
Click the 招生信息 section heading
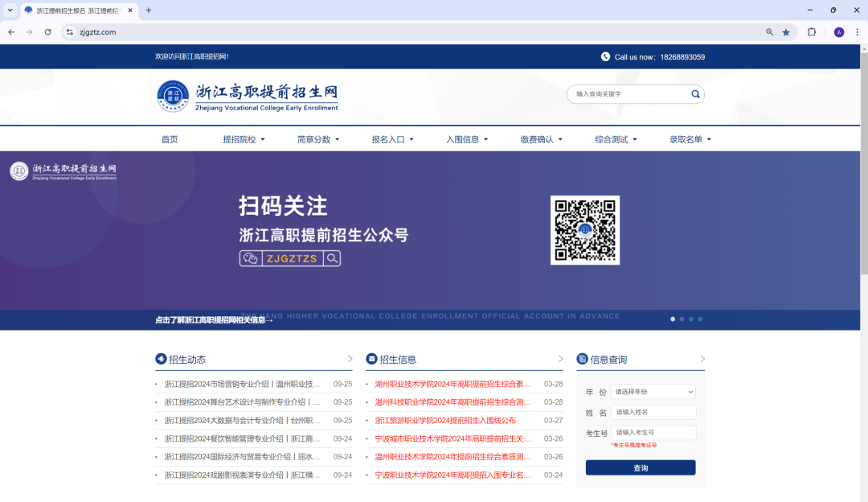[x=398, y=360]
